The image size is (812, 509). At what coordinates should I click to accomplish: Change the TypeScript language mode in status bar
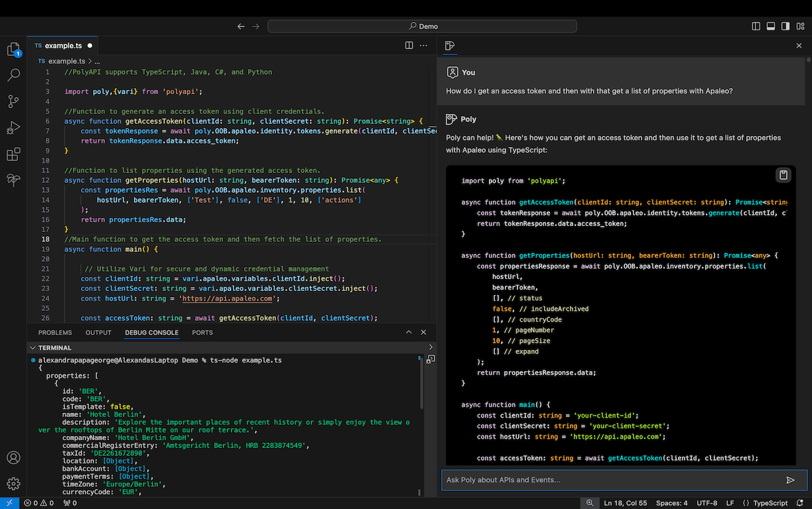[x=770, y=503]
